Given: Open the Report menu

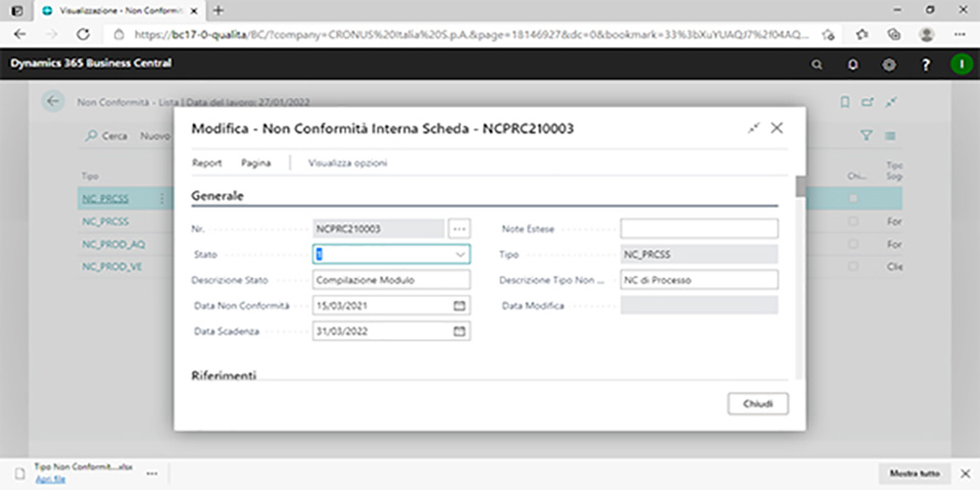Looking at the screenshot, I should 207,163.
